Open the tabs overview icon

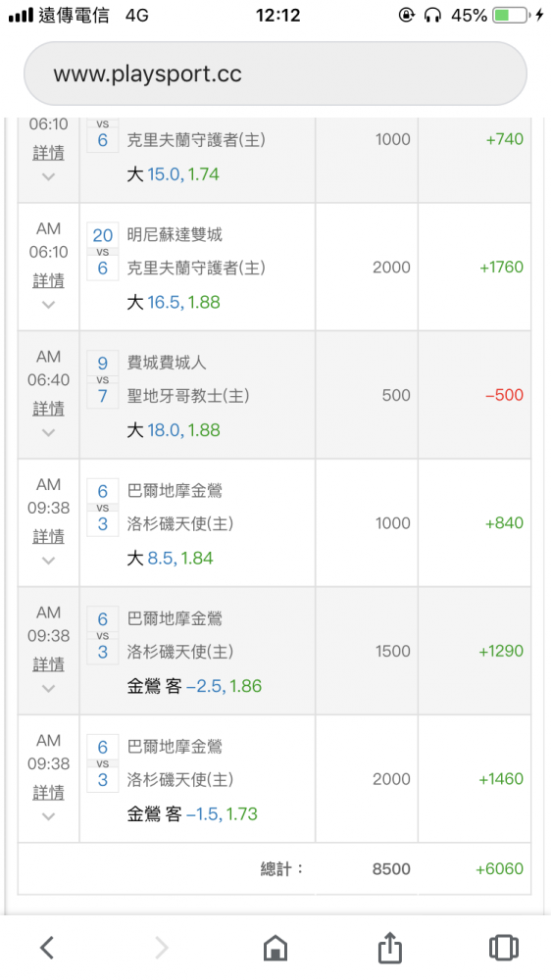tap(504, 948)
